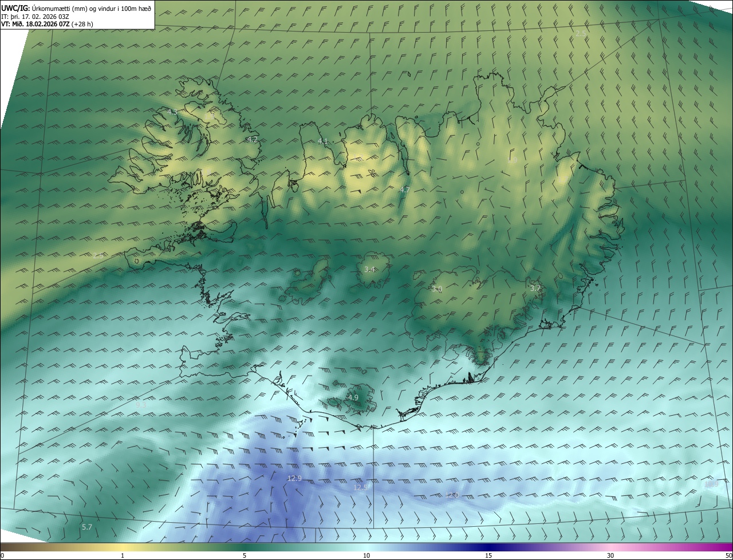The width and height of the screenshot is (733, 560).
Task: Click the 4.9 value label on the map
Action: point(353,397)
